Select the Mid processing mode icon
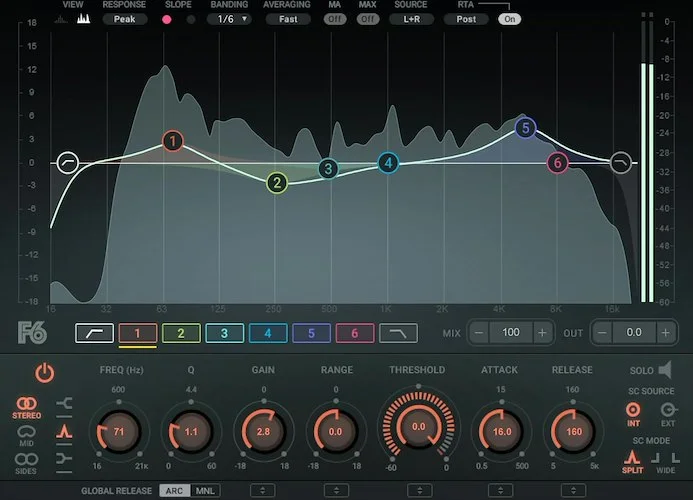693x500 pixels. click(x=27, y=436)
